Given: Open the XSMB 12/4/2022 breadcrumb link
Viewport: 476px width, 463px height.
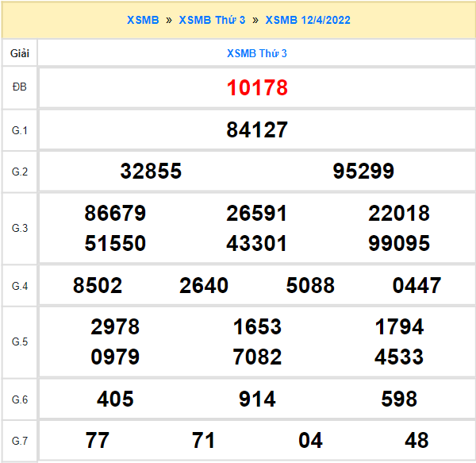Looking at the screenshot, I should point(308,20).
